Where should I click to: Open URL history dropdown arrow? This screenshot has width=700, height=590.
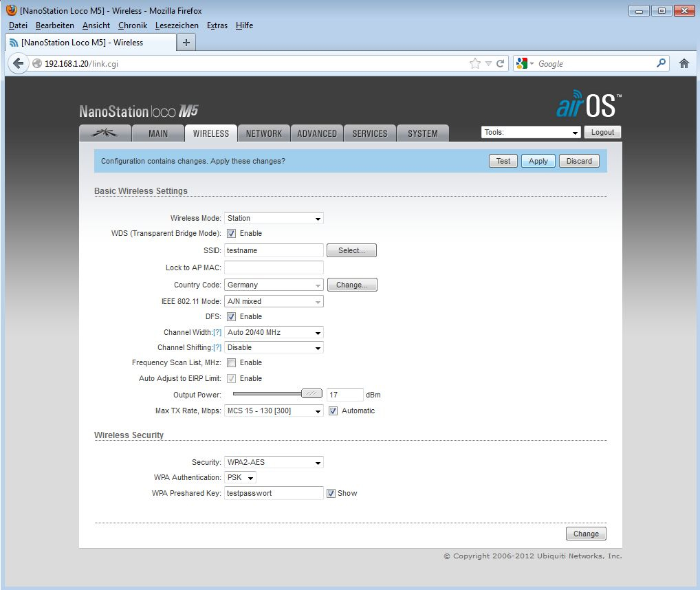(488, 64)
